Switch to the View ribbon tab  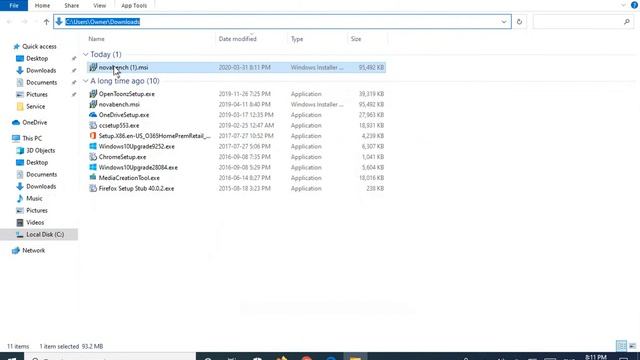click(x=99, y=6)
